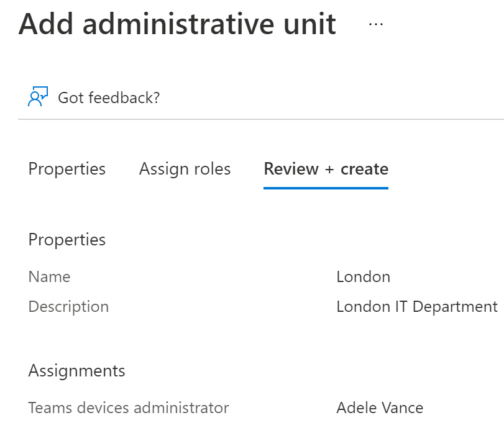Open the Got feedback? link

[109, 98]
